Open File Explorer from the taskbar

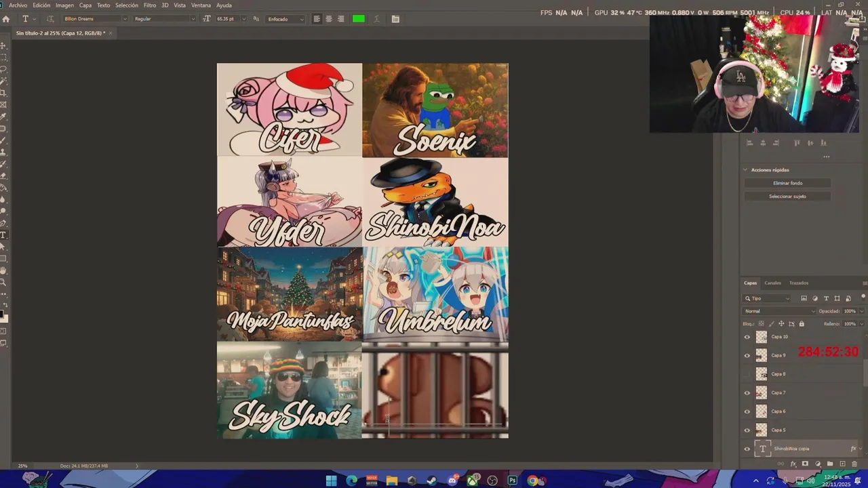pos(392,481)
